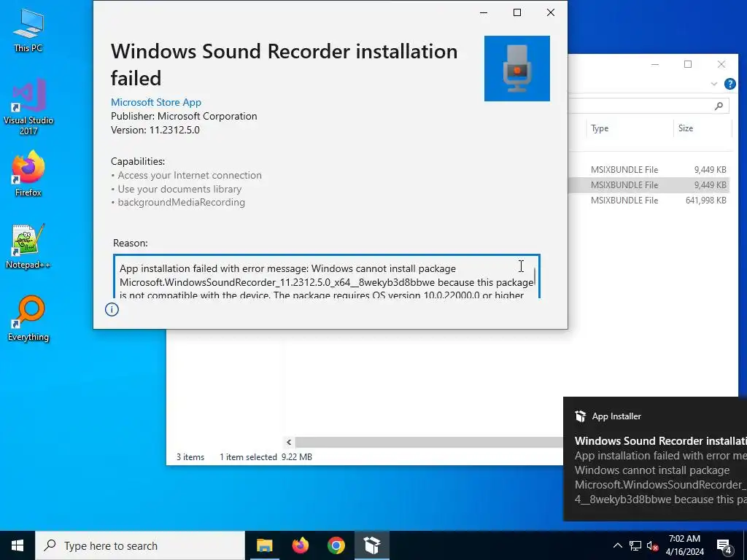Open Notepad++ desktop shortcut

pyautogui.click(x=28, y=246)
